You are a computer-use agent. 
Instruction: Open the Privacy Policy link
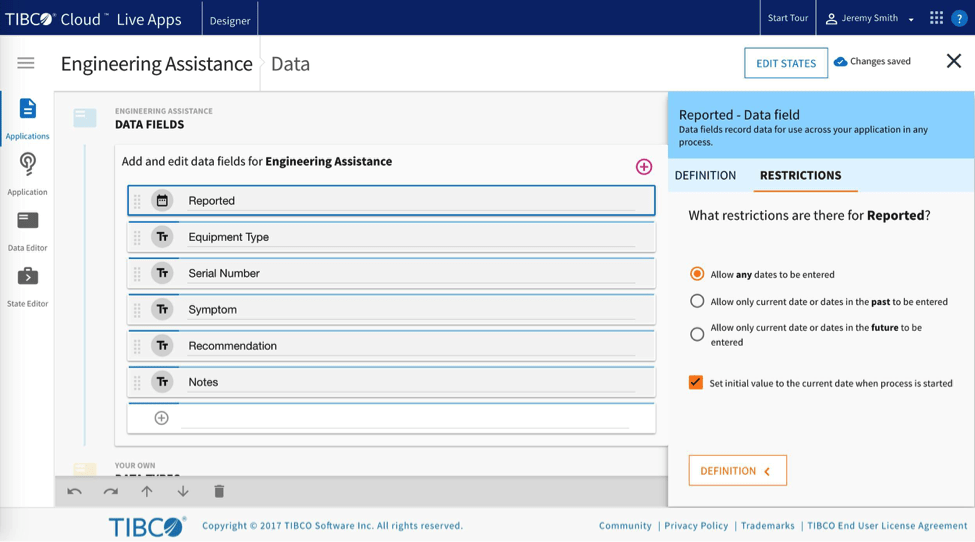click(696, 525)
